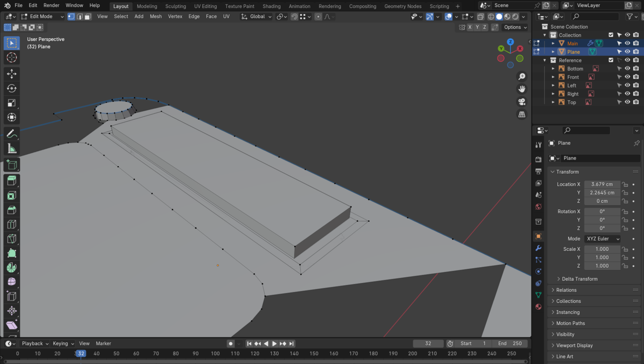The image size is (644, 364).
Task: Expand the Delta Transform section
Action: [580, 279]
